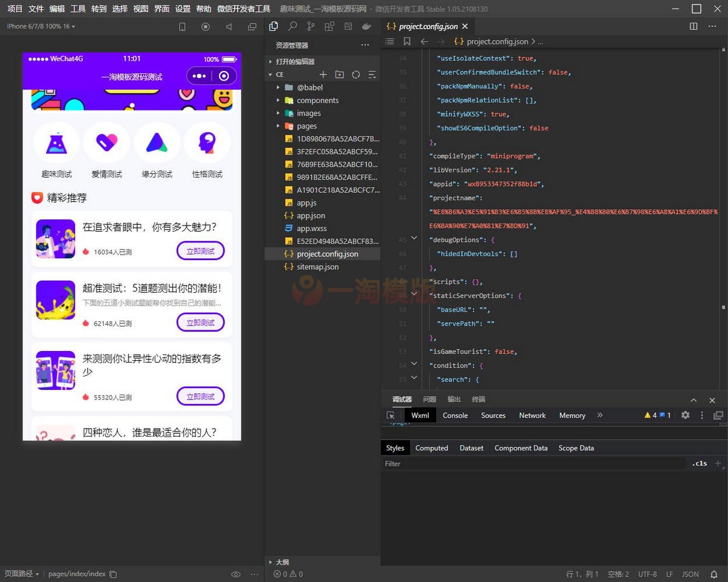This screenshot has width=728, height=582.
Task: Open the 趣味测试 category
Action: click(x=56, y=150)
